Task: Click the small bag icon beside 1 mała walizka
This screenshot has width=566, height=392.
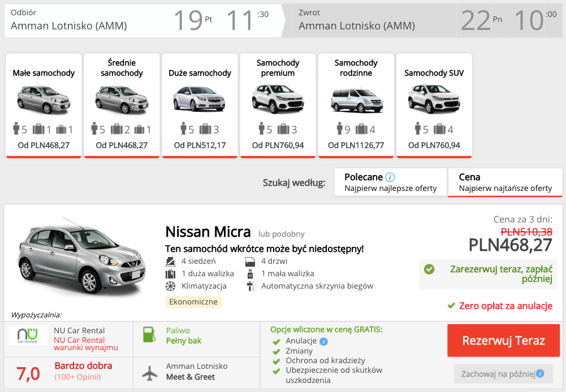Action: coord(250,274)
